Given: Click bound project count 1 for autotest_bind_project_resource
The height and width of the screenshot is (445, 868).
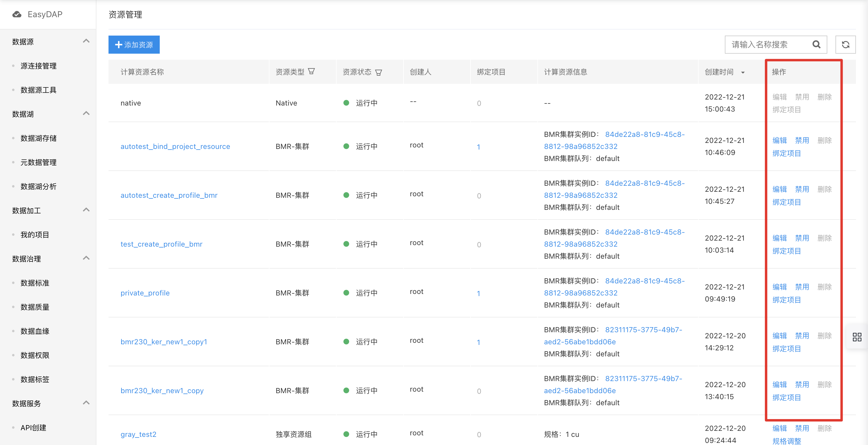Looking at the screenshot, I should pyautogui.click(x=479, y=147).
